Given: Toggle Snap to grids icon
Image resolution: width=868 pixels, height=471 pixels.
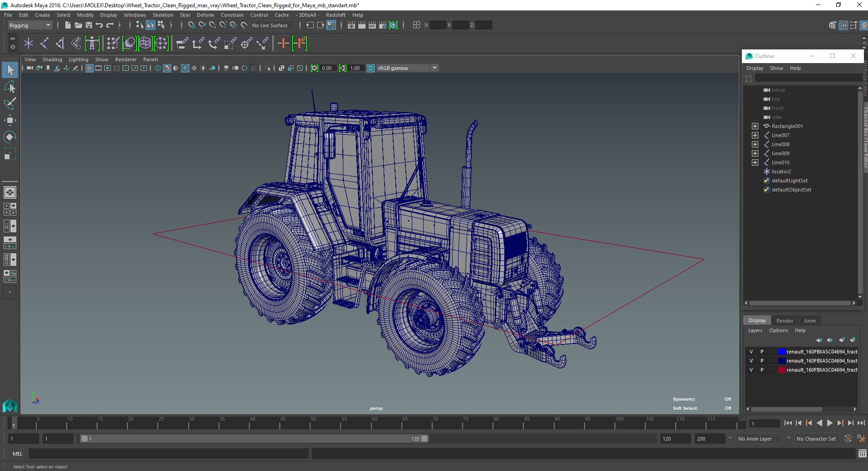Looking at the screenshot, I should (x=191, y=25).
